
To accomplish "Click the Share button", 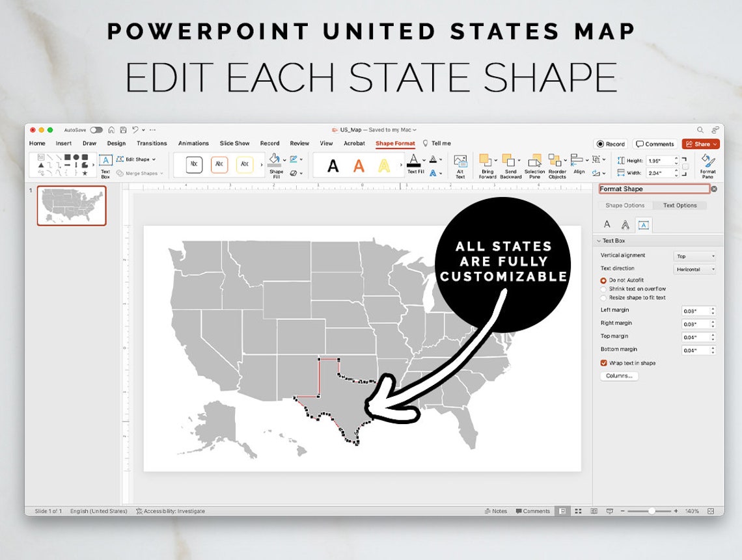I will pyautogui.click(x=701, y=143).
